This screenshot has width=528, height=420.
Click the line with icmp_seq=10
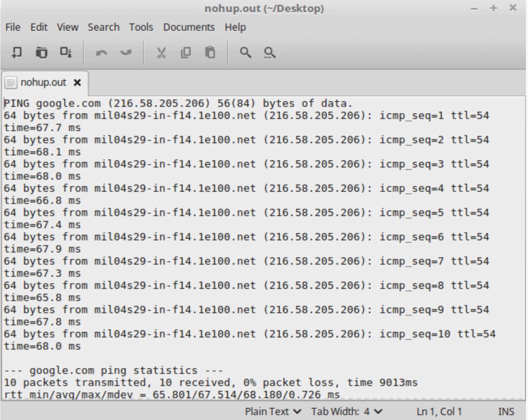(250, 334)
